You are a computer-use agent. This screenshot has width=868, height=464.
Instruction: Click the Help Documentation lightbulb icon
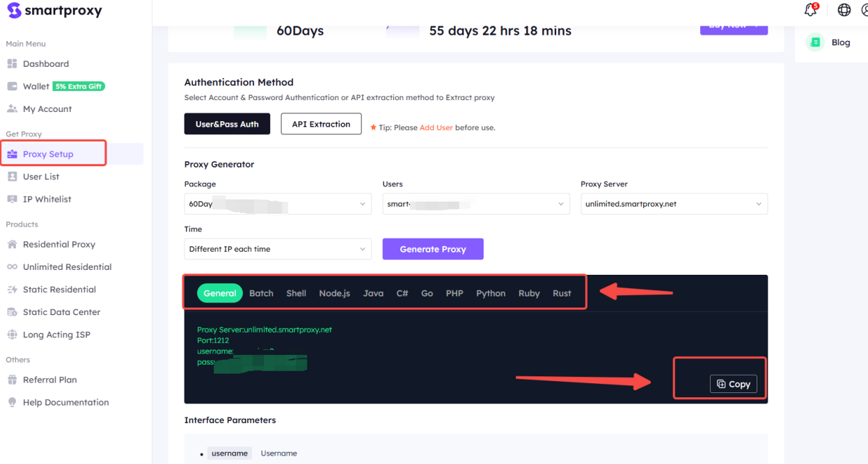pyautogui.click(x=12, y=402)
